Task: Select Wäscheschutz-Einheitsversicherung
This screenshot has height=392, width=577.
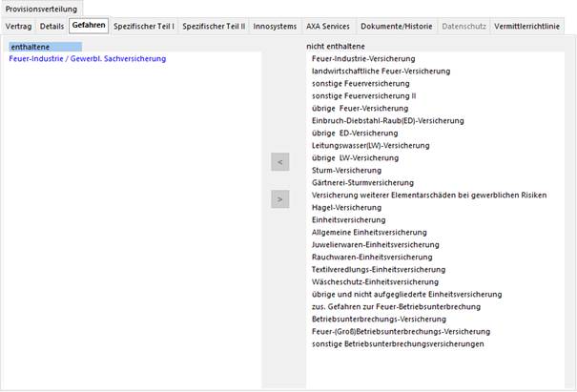Action: click(375, 282)
